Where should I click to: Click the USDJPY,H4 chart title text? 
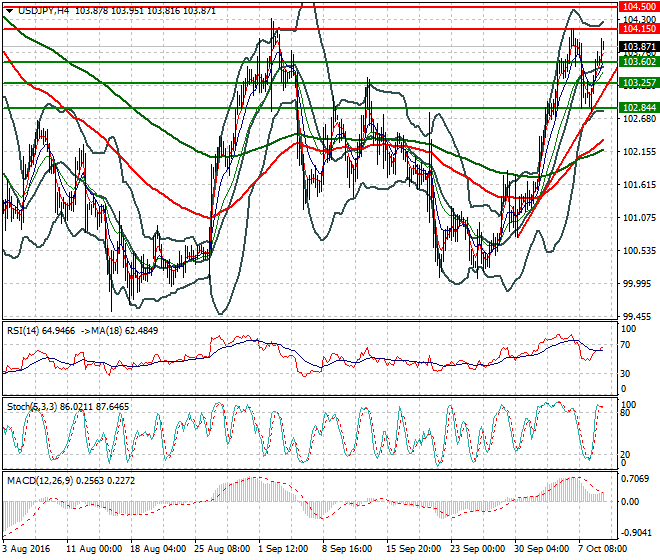tap(44, 11)
